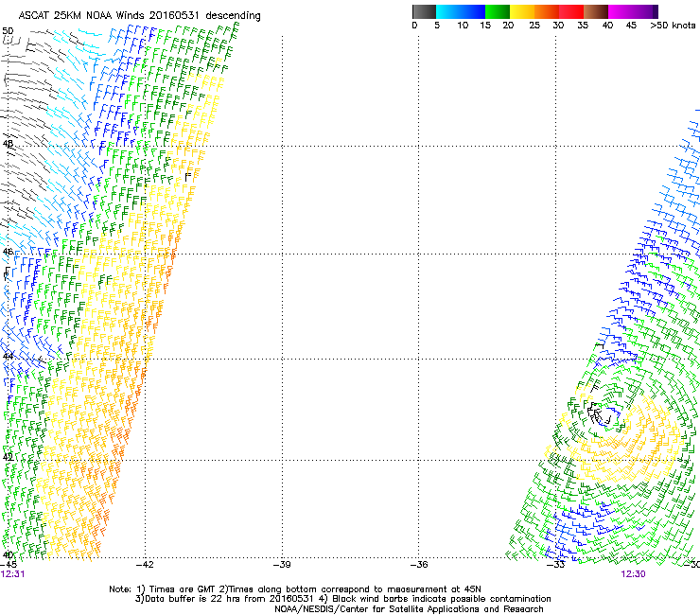
Task: Click the brown 35-40 knots legend swatch
Action: click(x=596, y=11)
